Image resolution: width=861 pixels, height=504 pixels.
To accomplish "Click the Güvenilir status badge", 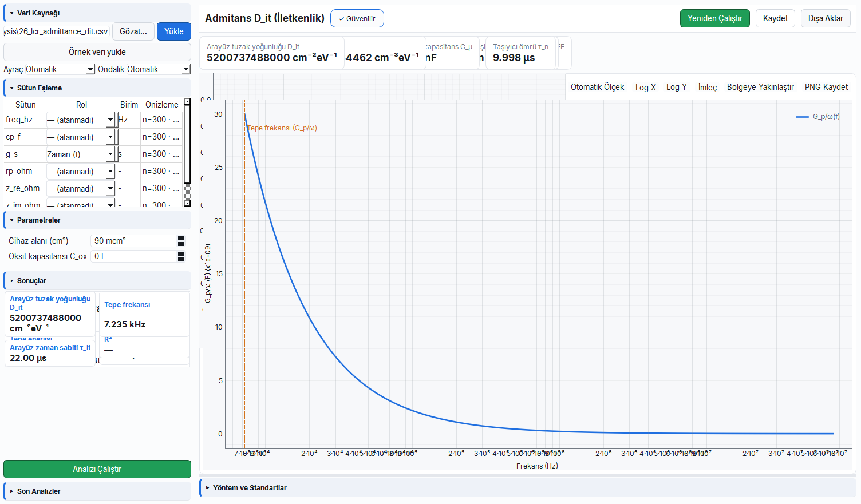I will [357, 18].
